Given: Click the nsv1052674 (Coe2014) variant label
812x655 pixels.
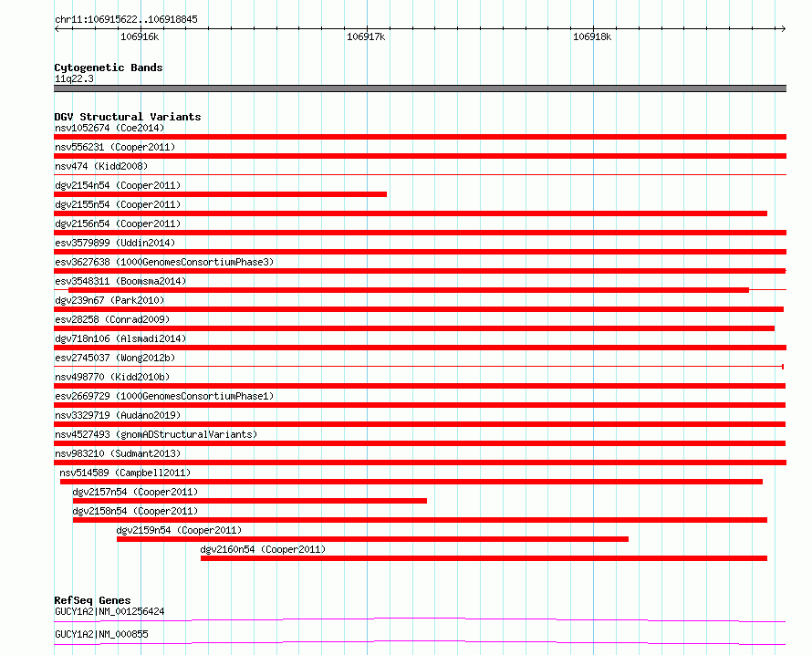Looking at the screenshot, I should point(109,128).
